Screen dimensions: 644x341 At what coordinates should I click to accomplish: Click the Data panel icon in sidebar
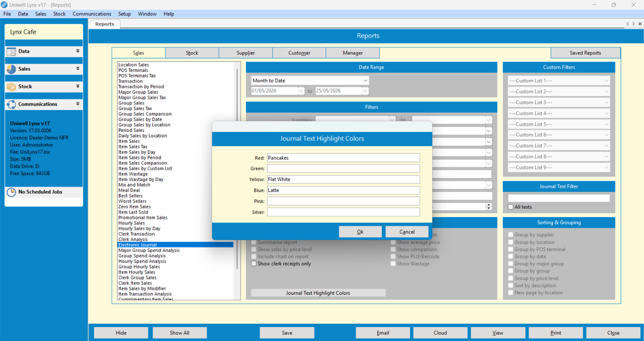tap(11, 51)
